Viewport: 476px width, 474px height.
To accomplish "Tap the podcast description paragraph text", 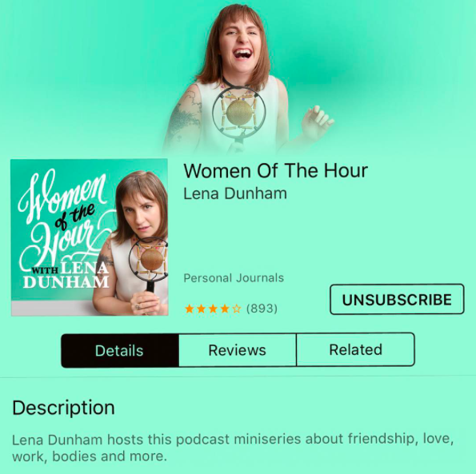I will click(233, 448).
